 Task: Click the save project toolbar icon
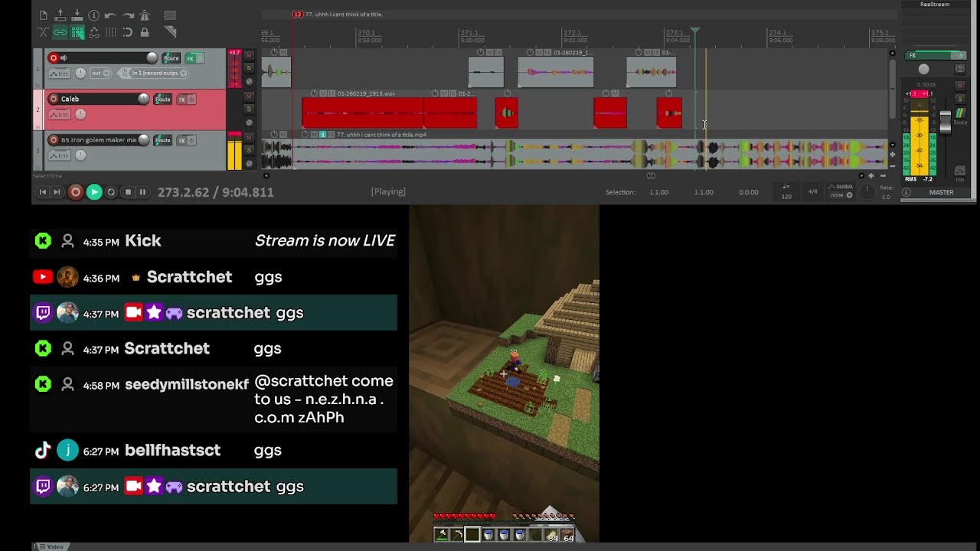point(77,15)
